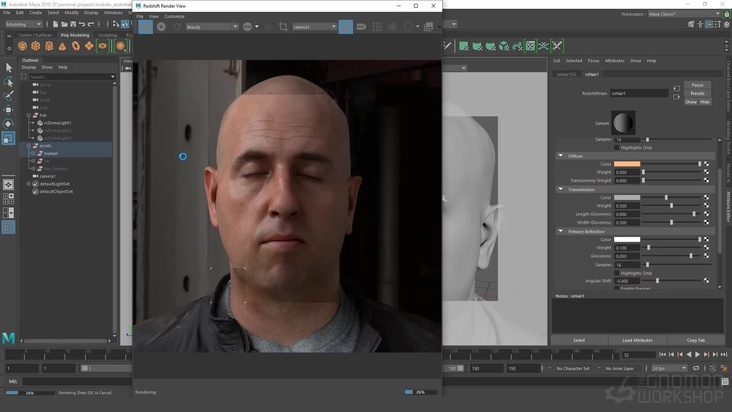
Task: Click Copy Tab button
Action: 696,340
